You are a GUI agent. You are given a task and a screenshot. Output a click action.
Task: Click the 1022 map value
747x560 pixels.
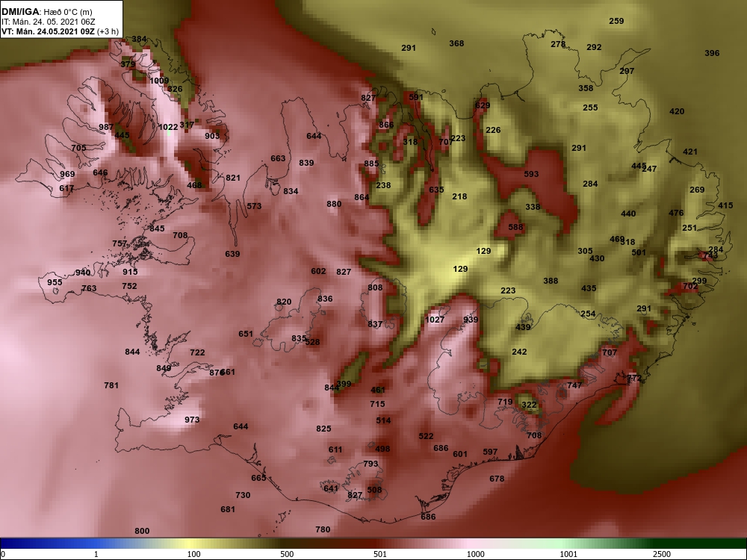point(168,127)
